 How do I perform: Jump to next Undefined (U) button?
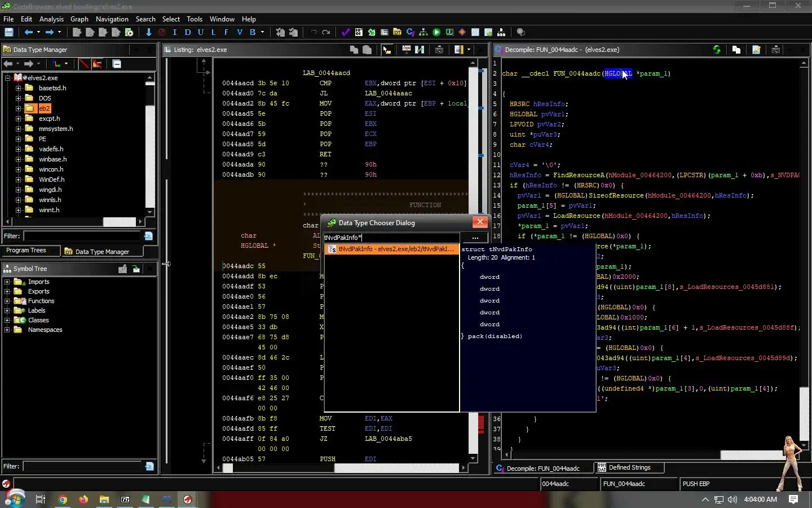pyautogui.click(x=201, y=32)
